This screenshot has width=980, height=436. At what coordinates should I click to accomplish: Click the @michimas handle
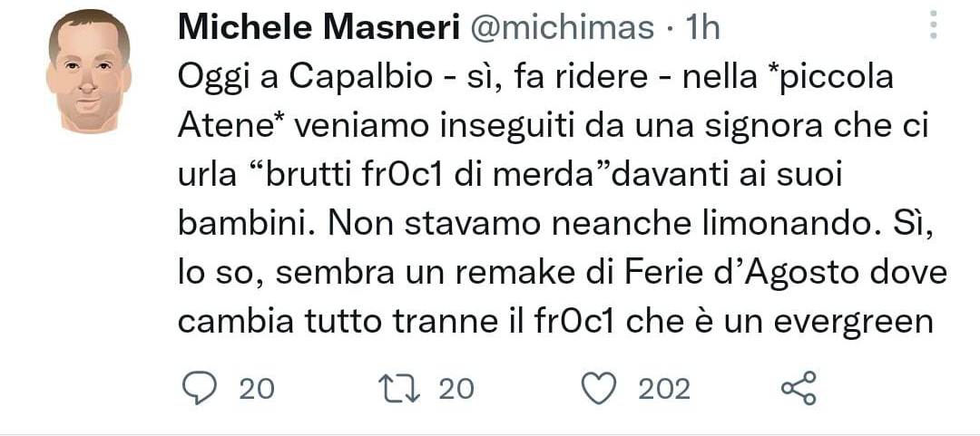coord(563,28)
